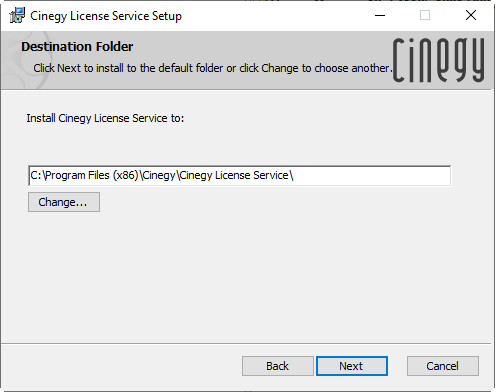The image size is (495, 392).
Task: Click the greyed-out maximize window button
Action: point(425,15)
